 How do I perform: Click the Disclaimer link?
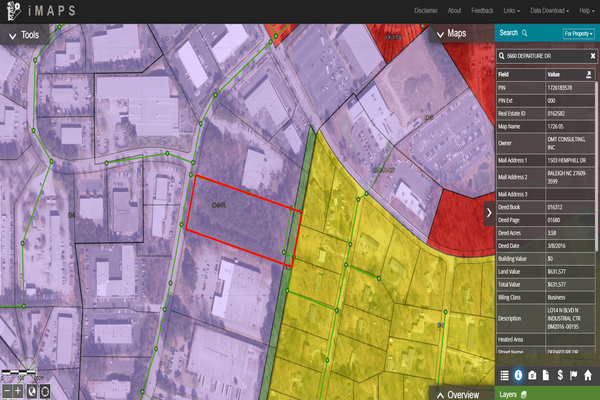426,10
